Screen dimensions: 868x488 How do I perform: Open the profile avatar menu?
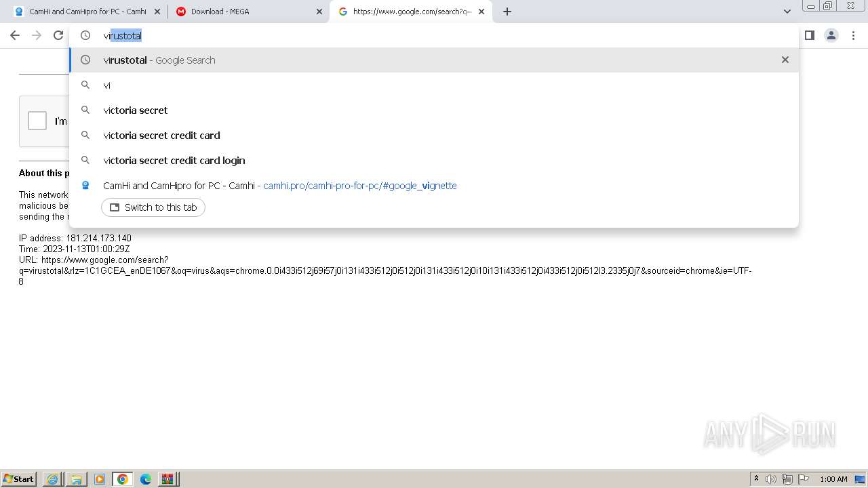point(831,35)
